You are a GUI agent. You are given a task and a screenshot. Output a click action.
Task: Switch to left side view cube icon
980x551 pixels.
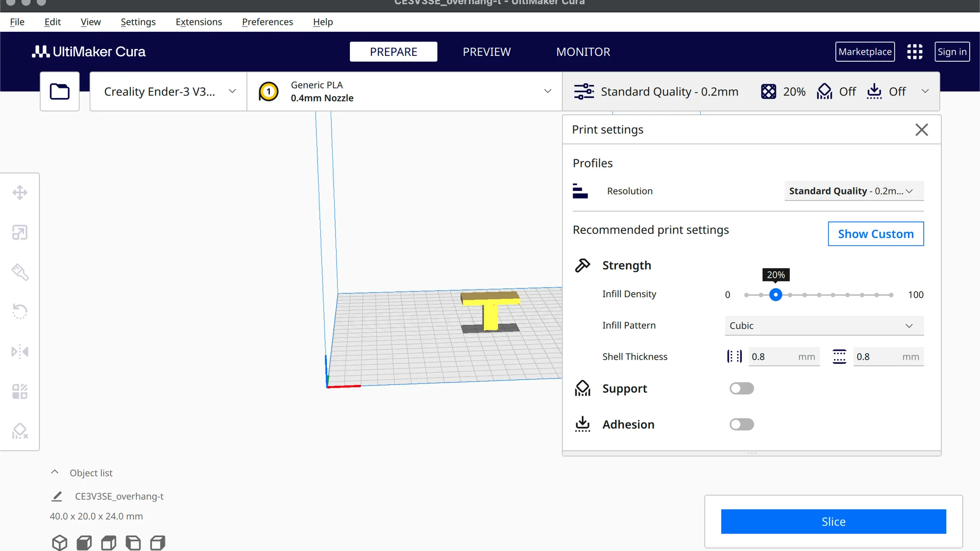coord(133,543)
